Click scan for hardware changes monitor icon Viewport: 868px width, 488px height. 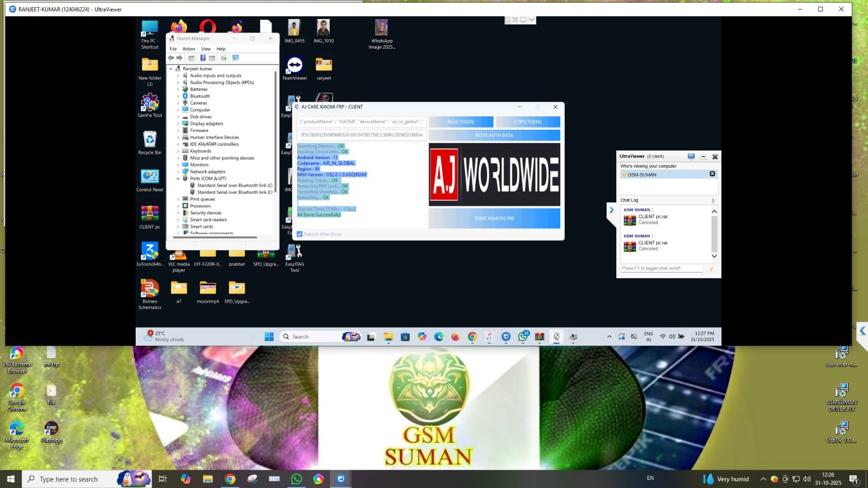click(236, 58)
